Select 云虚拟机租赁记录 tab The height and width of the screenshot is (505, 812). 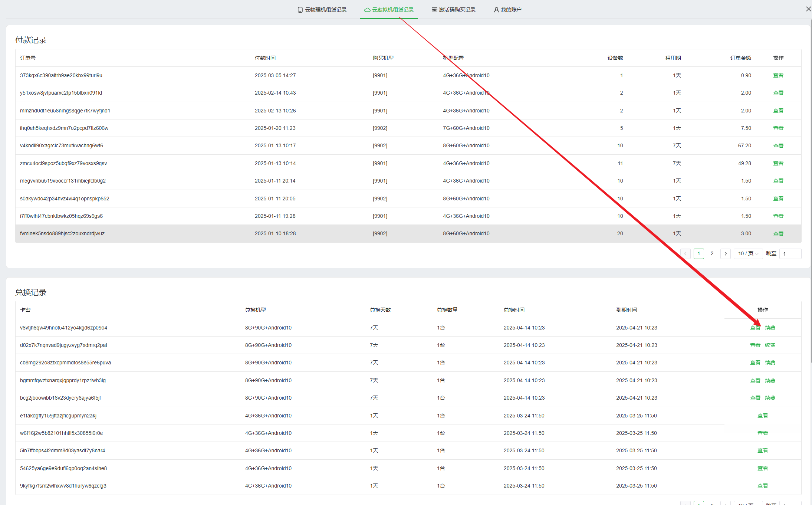(389, 10)
